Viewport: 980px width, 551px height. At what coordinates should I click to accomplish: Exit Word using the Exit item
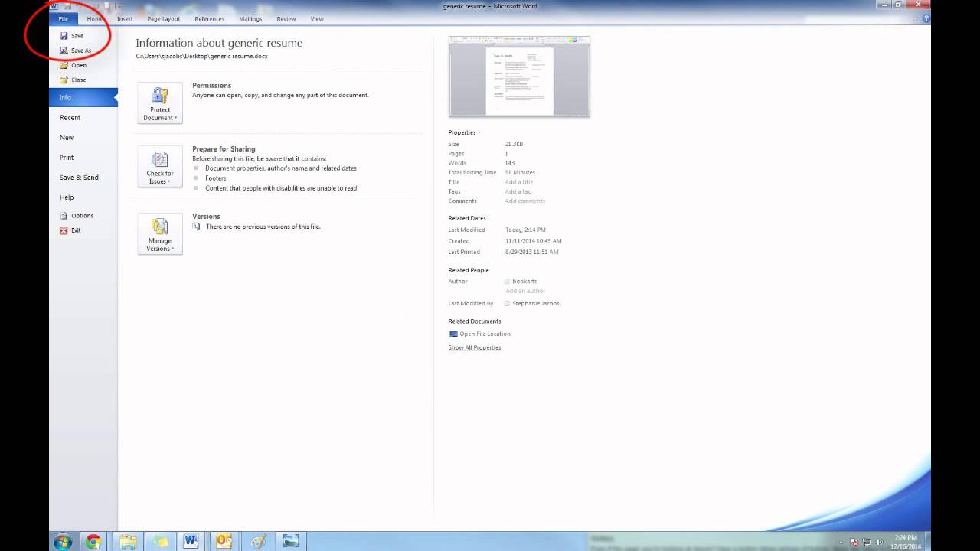coord(70,230)
